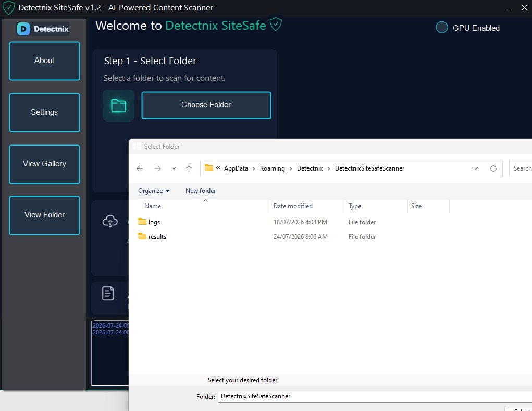Sort by Name column header

coord(153,206)
